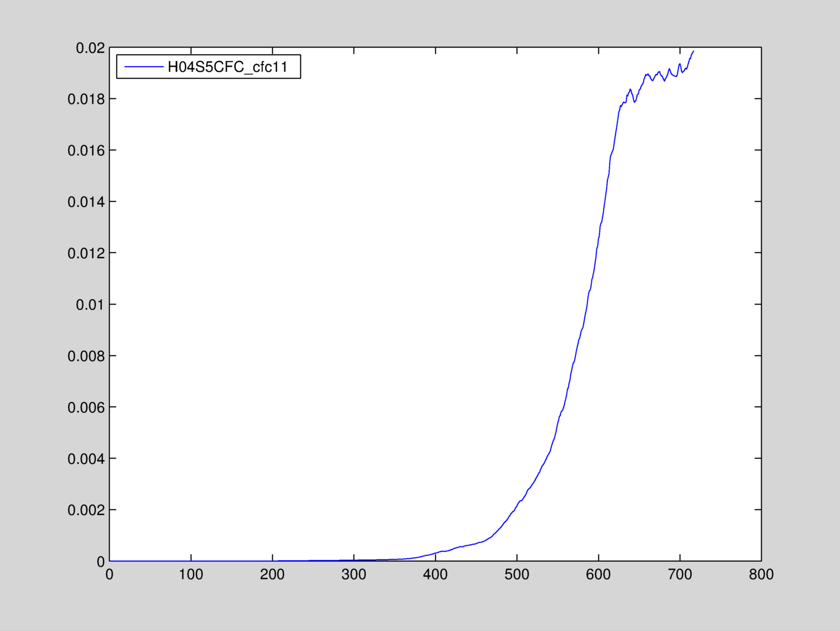The width and height of the screenshot is (840, 631).
Task: Click y-axis tick label 0.008
Action: click(x=86, y=356)
